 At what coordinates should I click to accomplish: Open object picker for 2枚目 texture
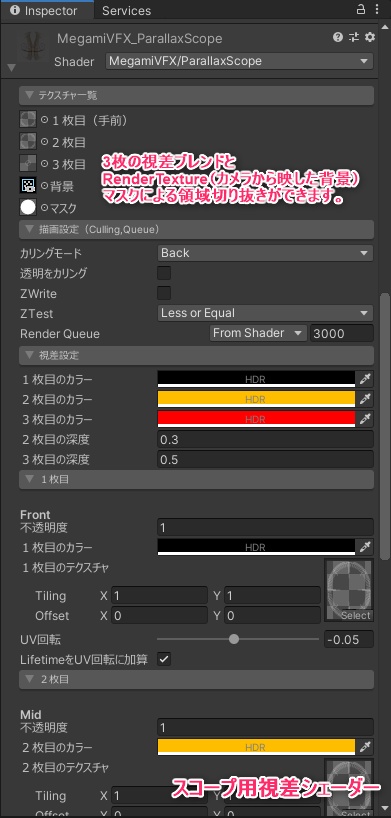point(44,142)
